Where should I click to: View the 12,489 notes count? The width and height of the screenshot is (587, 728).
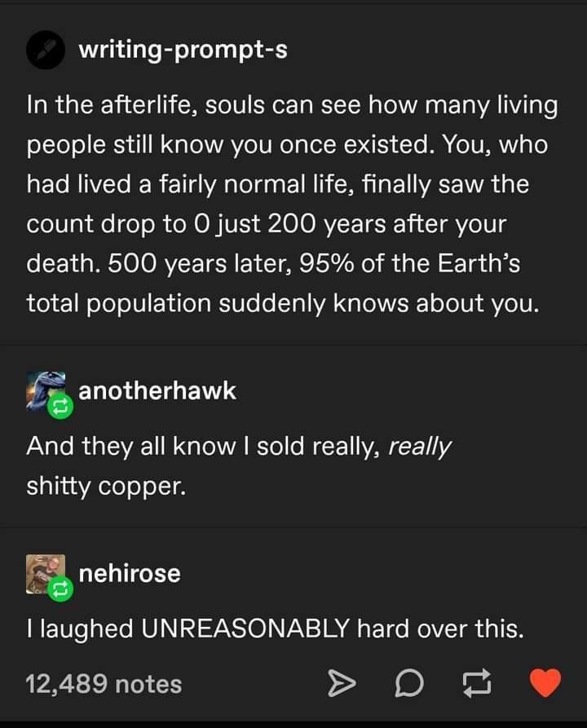[x=104, y=683]
